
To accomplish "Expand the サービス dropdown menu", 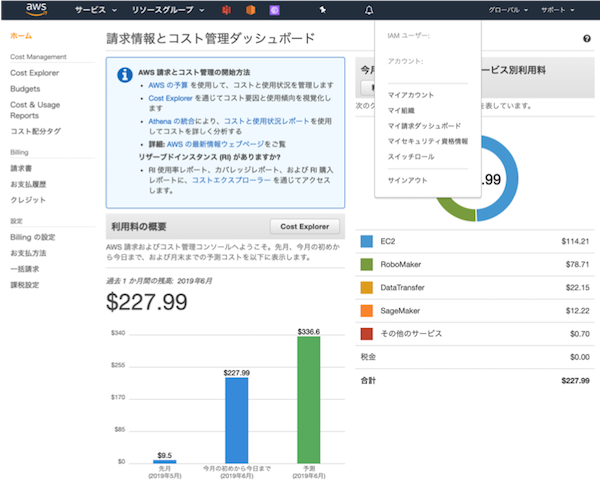I will click(x=96, y=10).
